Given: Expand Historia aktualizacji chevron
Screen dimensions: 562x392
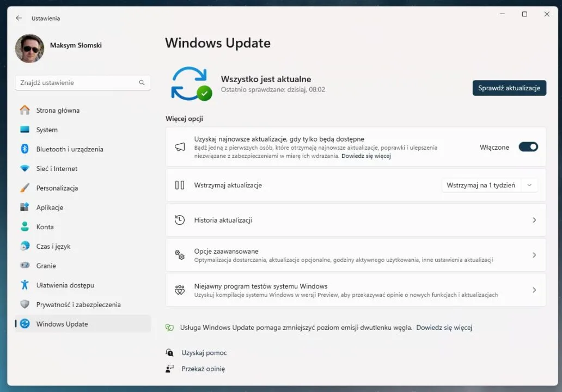Looking at the screenshot, I should point(534,220).
